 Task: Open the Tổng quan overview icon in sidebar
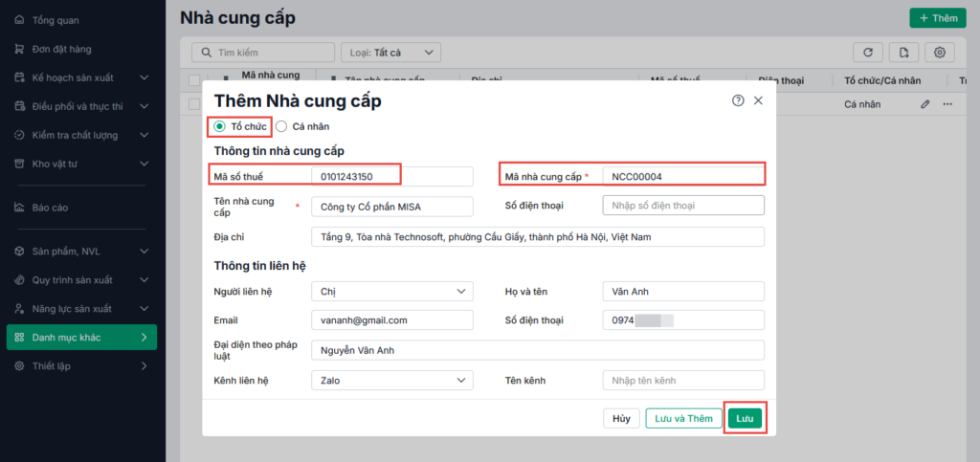tap(19, 21)
